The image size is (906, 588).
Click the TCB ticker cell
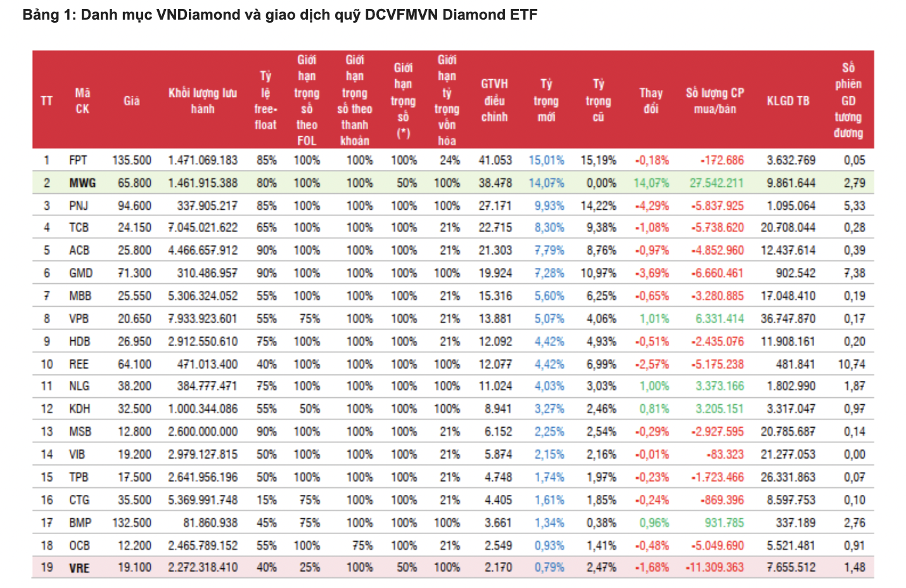tap(79, 227)
